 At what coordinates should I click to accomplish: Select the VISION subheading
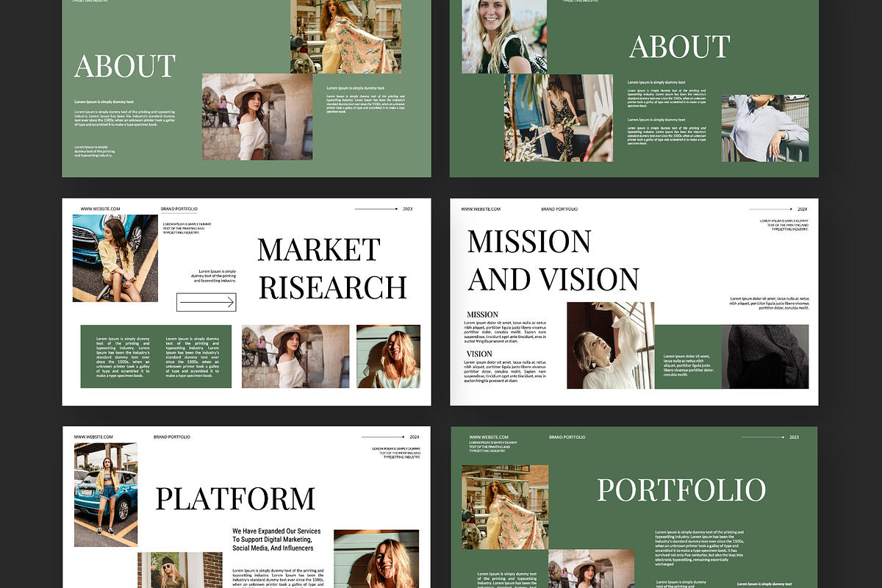point(480,354)
